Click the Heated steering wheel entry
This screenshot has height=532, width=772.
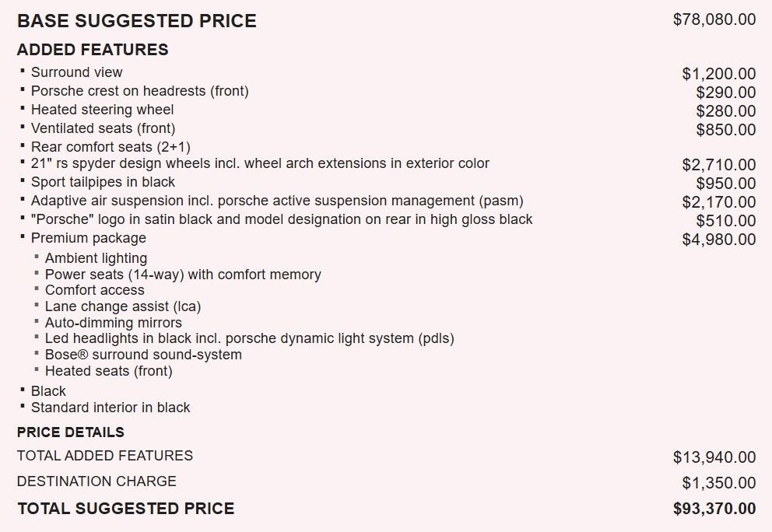coord(103,110)
